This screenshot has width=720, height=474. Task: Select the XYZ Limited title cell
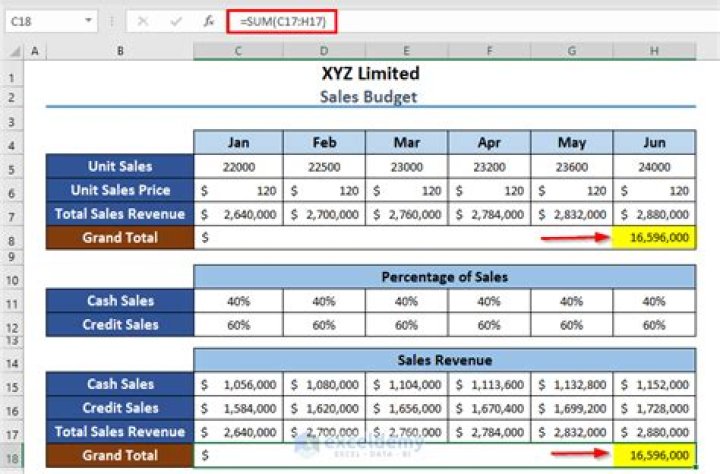click(x=370, y=74)
